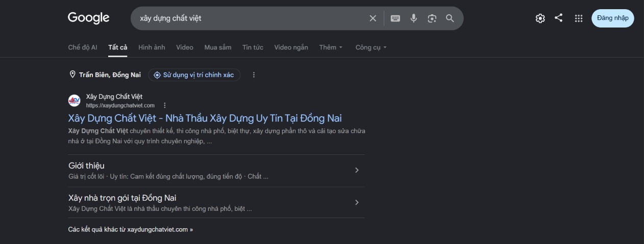Click the location pin icon near Trấn Biên

coord(72,75)
